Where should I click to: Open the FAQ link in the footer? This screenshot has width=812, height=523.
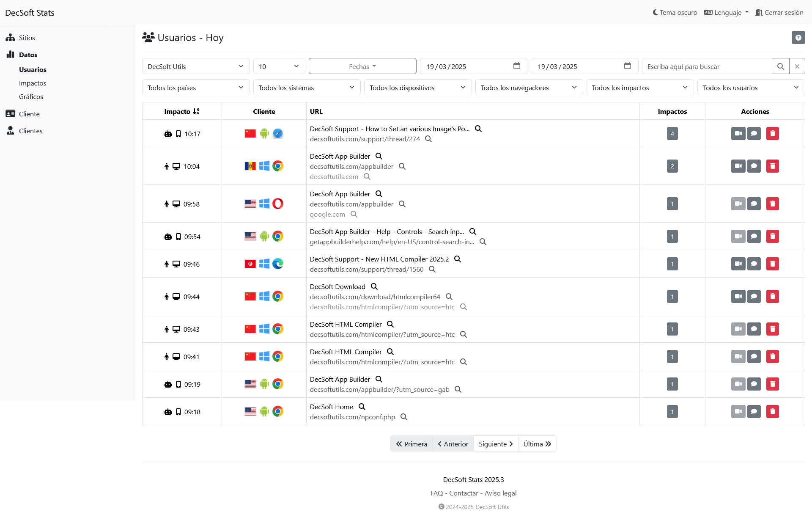click(x=436, y=493)
